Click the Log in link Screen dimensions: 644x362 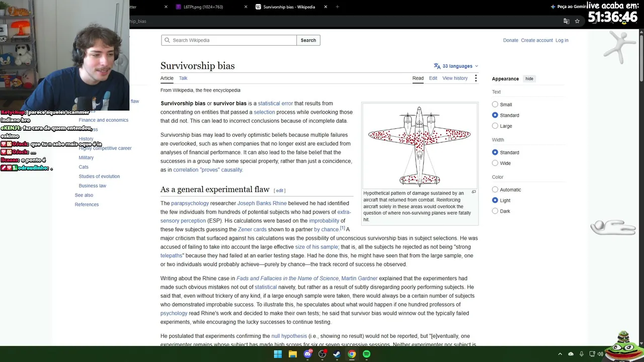(562, 40)
